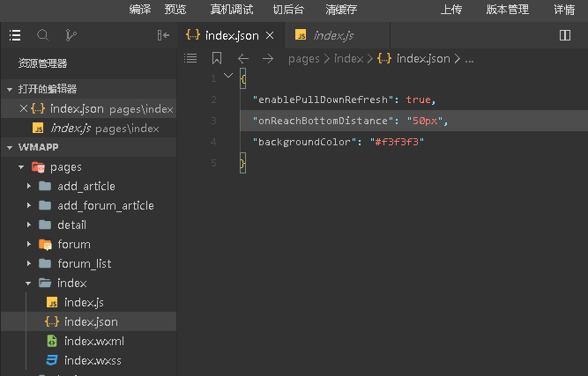Click the JSON icon in breadcrumb path
Image resolution: width=588 pixels, height=376 pixels.
(384, 58)
